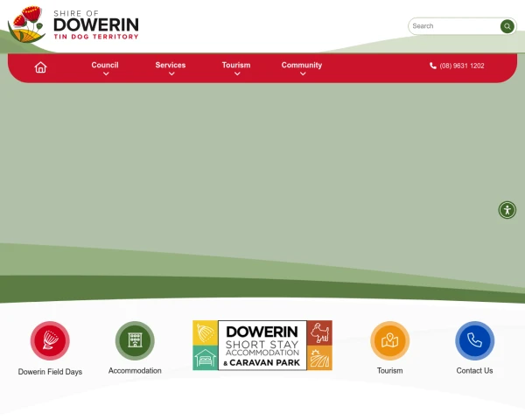The image size is (525, 420).
Task: Click the green Accommodation building icon
Action: pos(135,340)
